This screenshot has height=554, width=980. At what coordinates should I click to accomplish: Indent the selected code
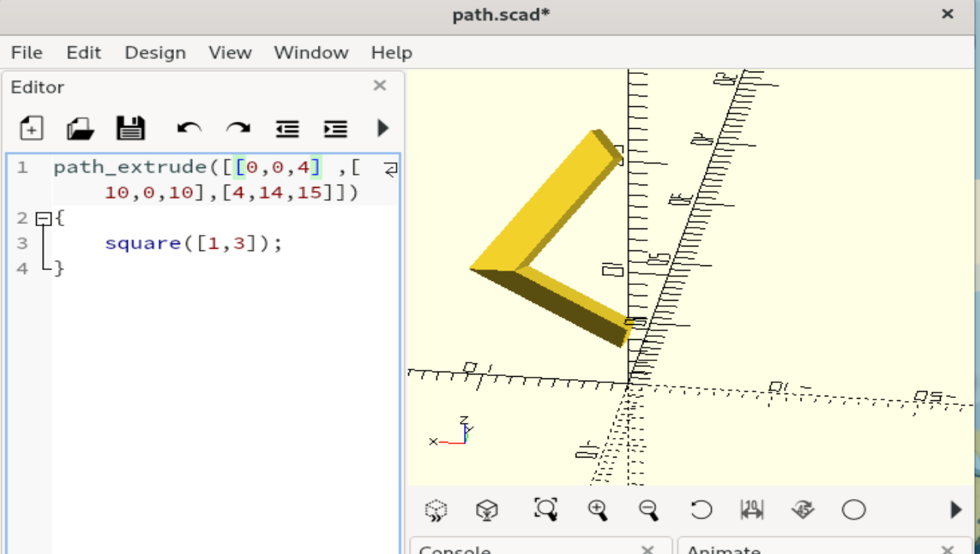pos(335,129)
